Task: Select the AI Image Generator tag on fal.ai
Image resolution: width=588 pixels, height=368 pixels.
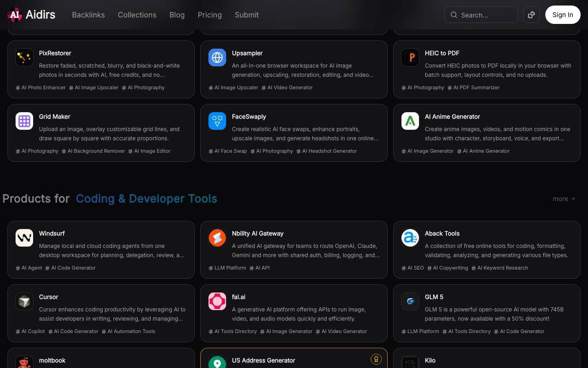Action: pyautogui.click(x=286, y=331)
